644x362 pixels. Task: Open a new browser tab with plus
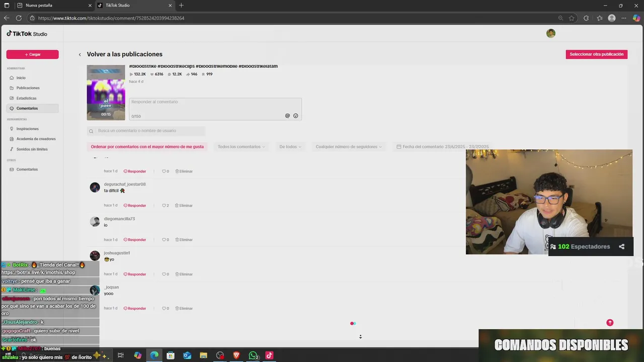(x=181, y=6)
